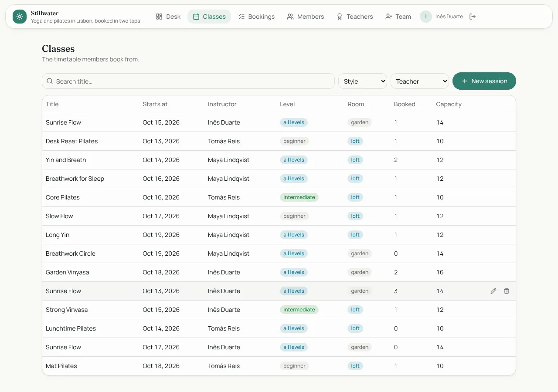
Task: Click the Core Pilates class title
Action: (63, 197)
